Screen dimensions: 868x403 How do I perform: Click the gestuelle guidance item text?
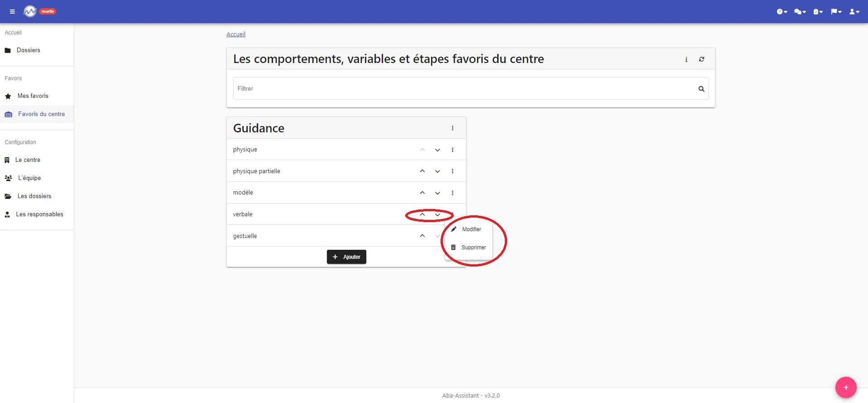click(x=245, y=236)
